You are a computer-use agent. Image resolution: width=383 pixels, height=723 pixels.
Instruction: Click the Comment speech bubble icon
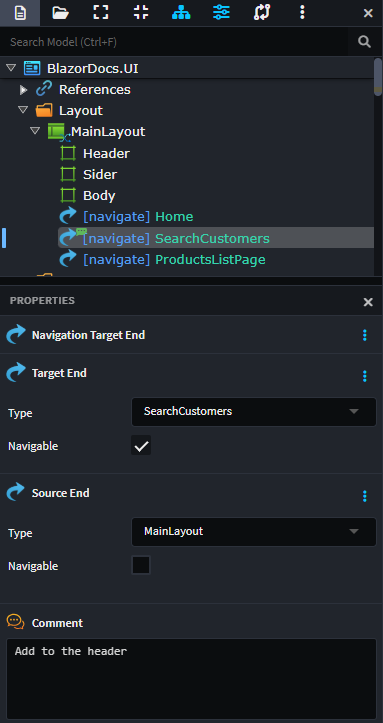pos(16,622)
